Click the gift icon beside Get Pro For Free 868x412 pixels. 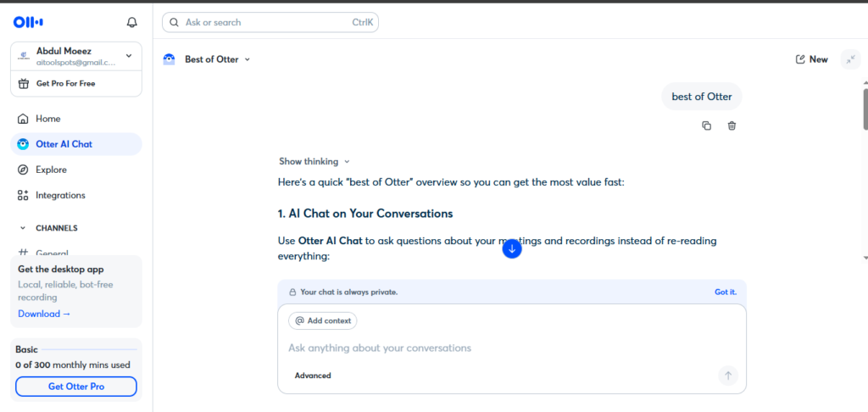[x=23, y=84]
